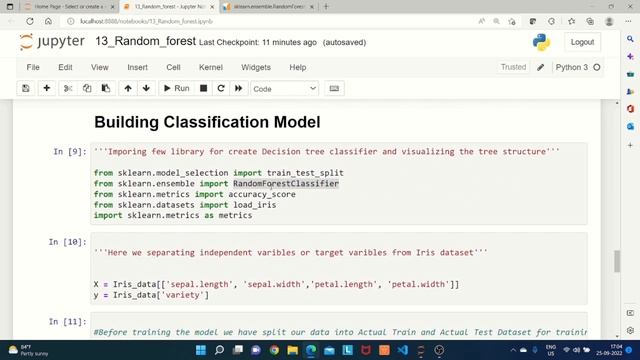Image resolution: width=640 pixels, height=360 pixels.
Task: Open the Kernel menu
Action: pyautogui.click(x=211, y=67)
